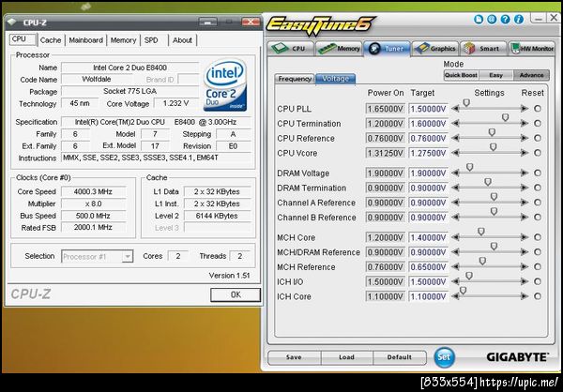Increase ICH Core voltage right arrow
Viewport: 563px width, 392px height.
click(x=525, y=296)
